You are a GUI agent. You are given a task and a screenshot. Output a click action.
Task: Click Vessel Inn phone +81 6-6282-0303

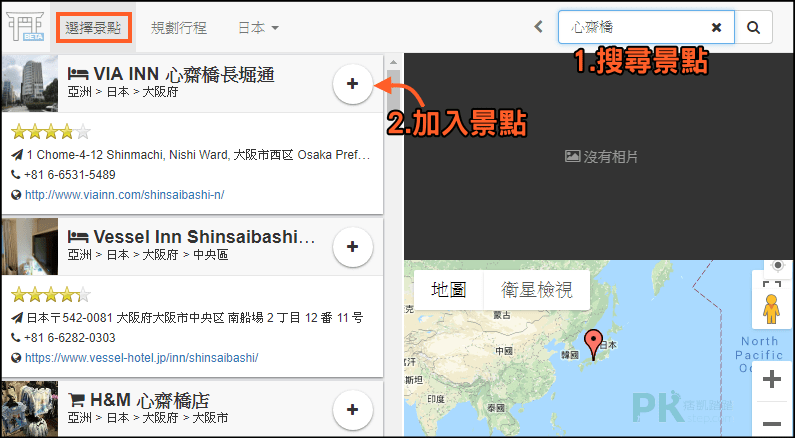(69, 338)
